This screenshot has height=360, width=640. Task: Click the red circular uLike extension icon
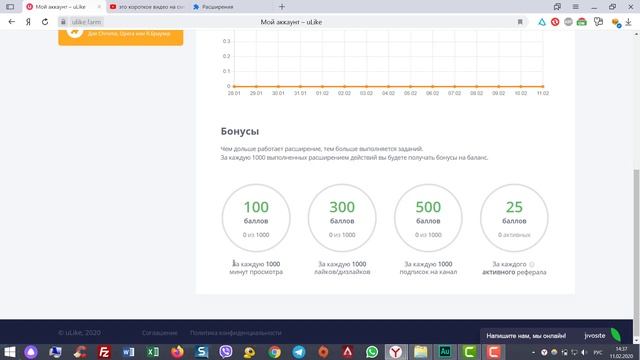tap(555, 22)
